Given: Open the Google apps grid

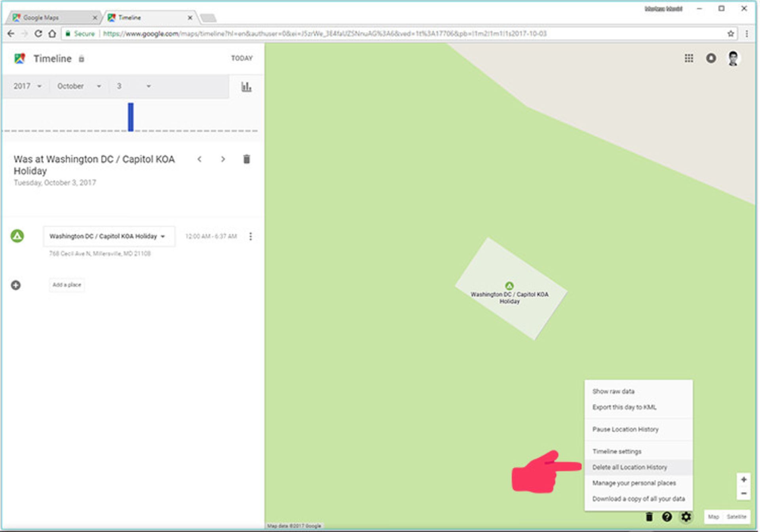Looking at the screenshot, I should click(689, 58).
